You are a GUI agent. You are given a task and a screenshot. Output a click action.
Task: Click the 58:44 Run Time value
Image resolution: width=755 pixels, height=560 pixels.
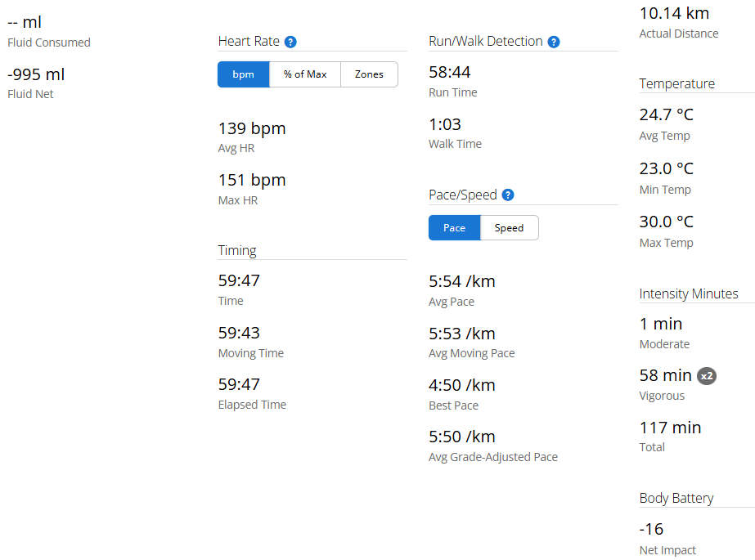tap(450, 73)
